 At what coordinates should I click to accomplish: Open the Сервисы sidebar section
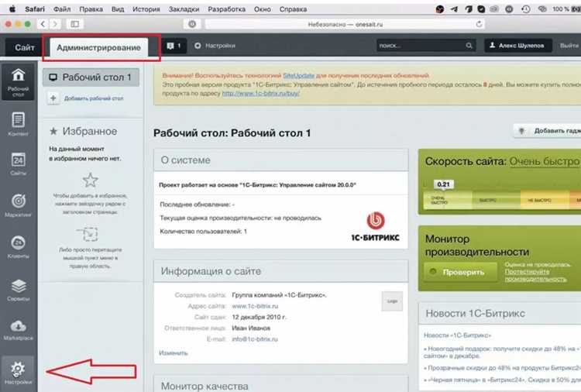pos(18,290)
